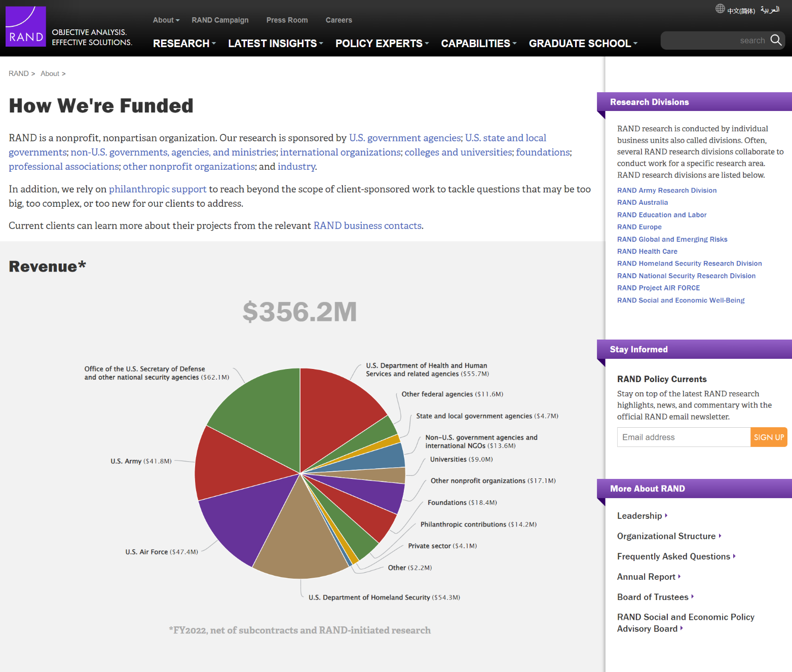Open the Graduate School menu
Viewport: 792px width, 672px height.
(583, 44)
